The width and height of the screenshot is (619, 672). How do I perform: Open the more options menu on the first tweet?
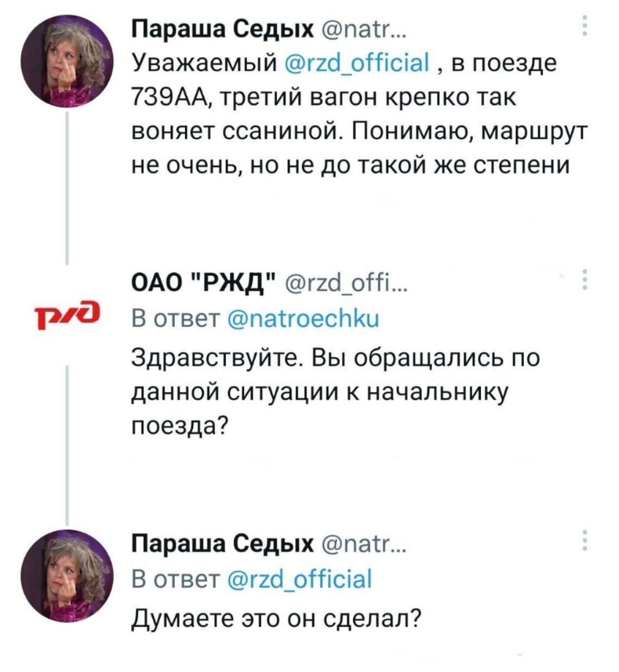[x=584, y=26]
